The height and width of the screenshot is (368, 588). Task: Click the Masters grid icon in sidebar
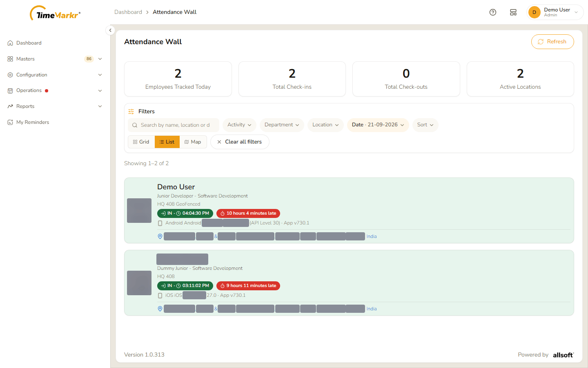point(10,59)
